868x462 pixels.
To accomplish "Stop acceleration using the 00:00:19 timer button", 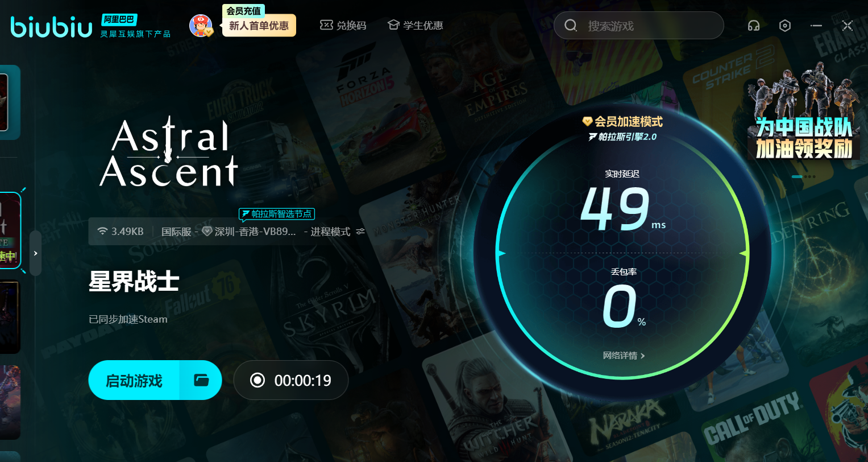I will pos(291,380).
